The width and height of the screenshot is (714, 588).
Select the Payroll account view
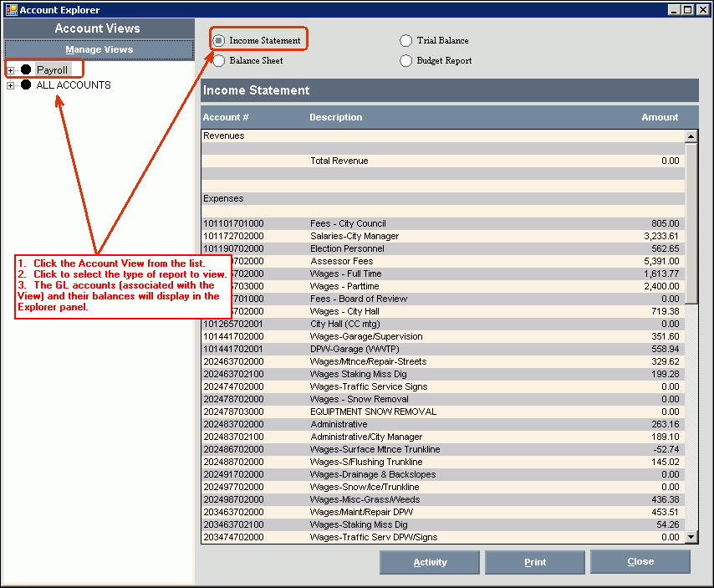52,70
